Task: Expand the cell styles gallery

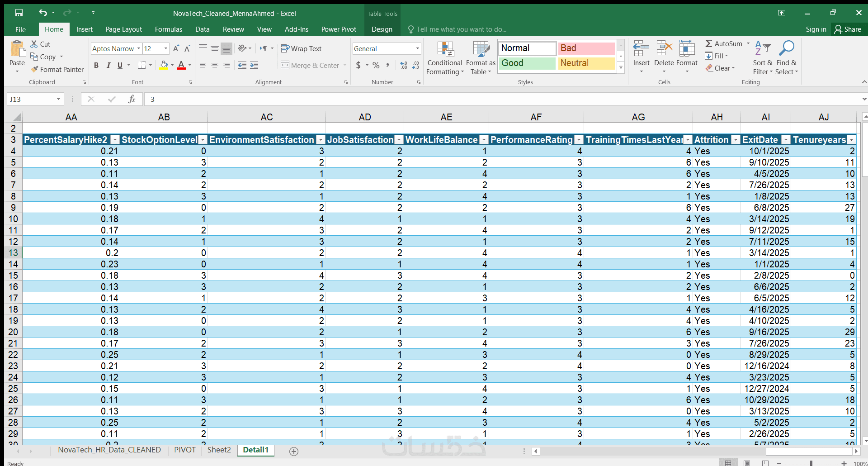Action: pos(621,68)
